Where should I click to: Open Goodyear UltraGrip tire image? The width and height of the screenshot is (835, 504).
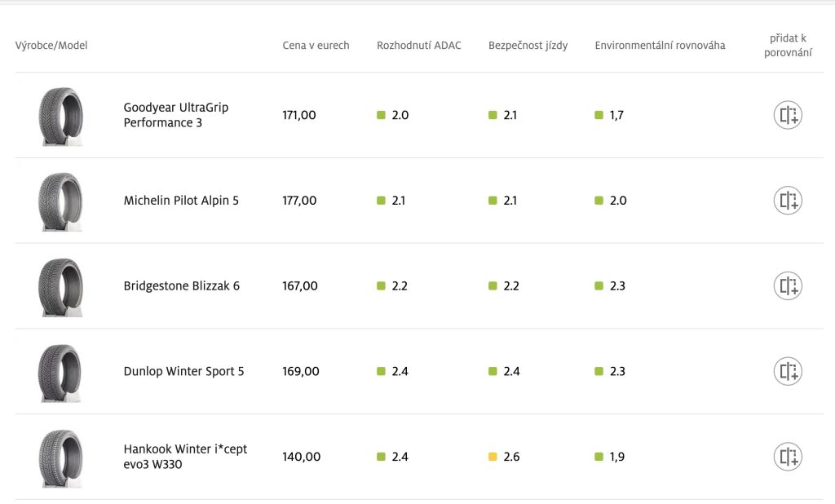tap(60, 116)
